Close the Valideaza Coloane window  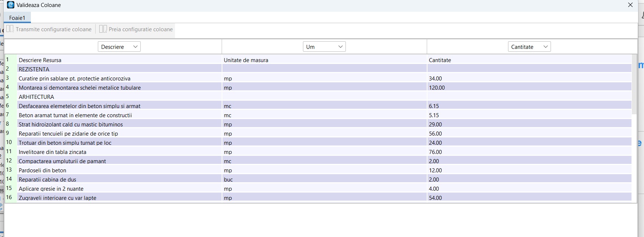tap(630, 5)
